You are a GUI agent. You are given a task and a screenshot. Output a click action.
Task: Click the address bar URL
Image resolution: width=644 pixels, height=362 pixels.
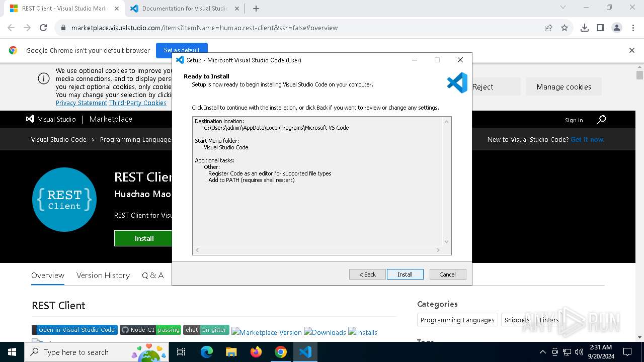[204, 28]
